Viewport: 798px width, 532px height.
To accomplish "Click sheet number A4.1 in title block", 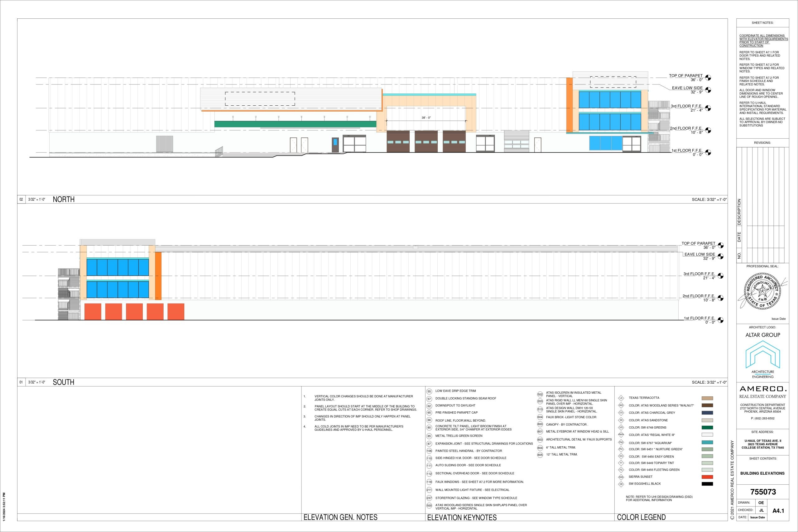I will [x=778, y=510].
